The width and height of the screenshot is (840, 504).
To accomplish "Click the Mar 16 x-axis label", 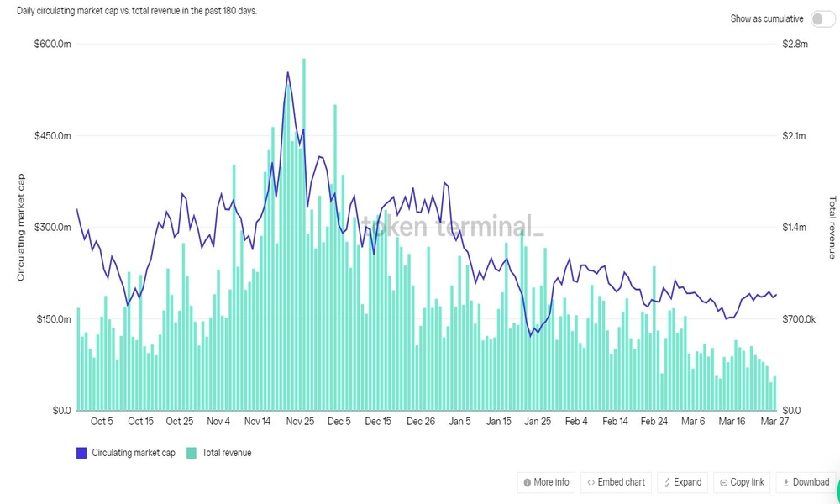I will click(x=732, y=422).
